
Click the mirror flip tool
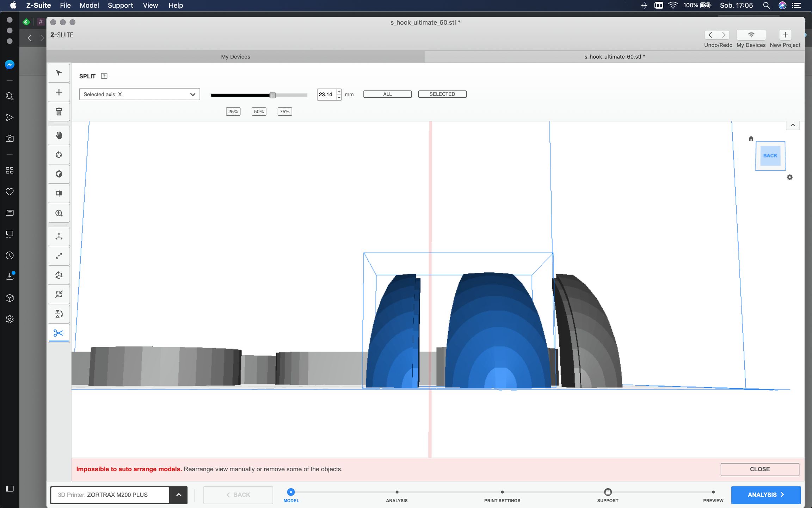(x=59, y=314)
